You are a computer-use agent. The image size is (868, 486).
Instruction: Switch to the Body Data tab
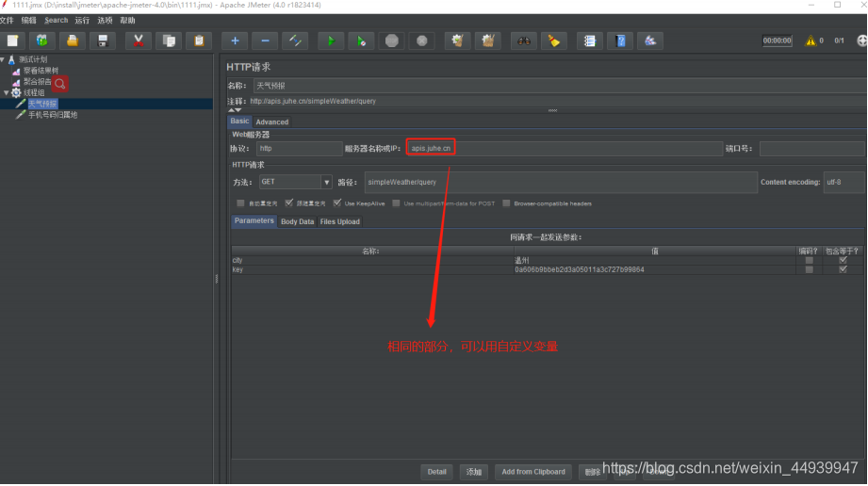click(x=297, y=221)
